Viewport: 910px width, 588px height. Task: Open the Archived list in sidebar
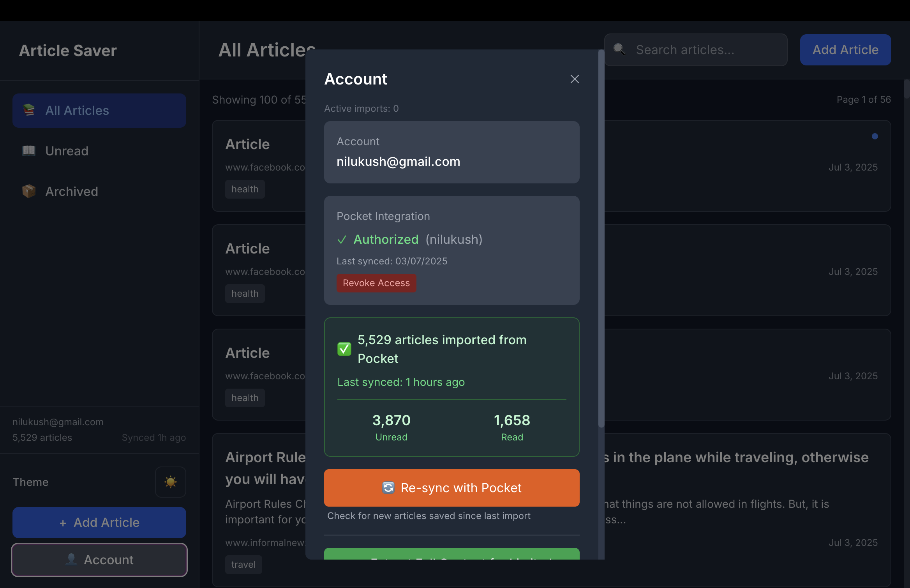point(99,192)
